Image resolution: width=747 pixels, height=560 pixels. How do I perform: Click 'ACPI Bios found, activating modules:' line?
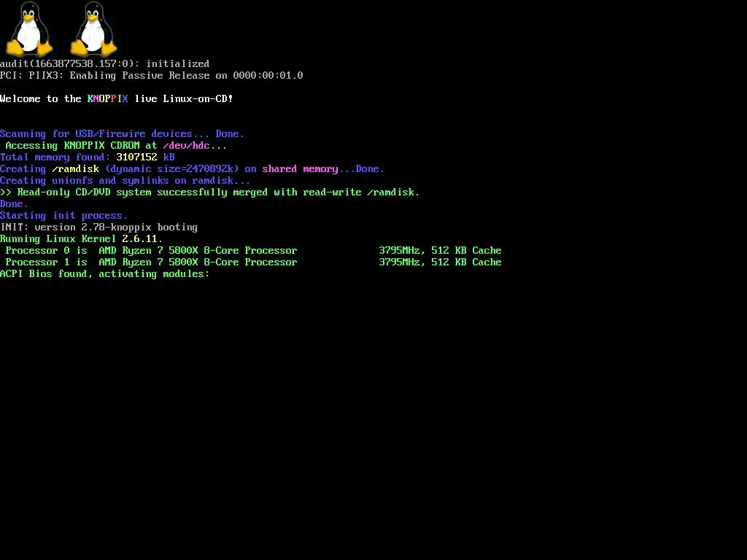[x=105, y=274]
